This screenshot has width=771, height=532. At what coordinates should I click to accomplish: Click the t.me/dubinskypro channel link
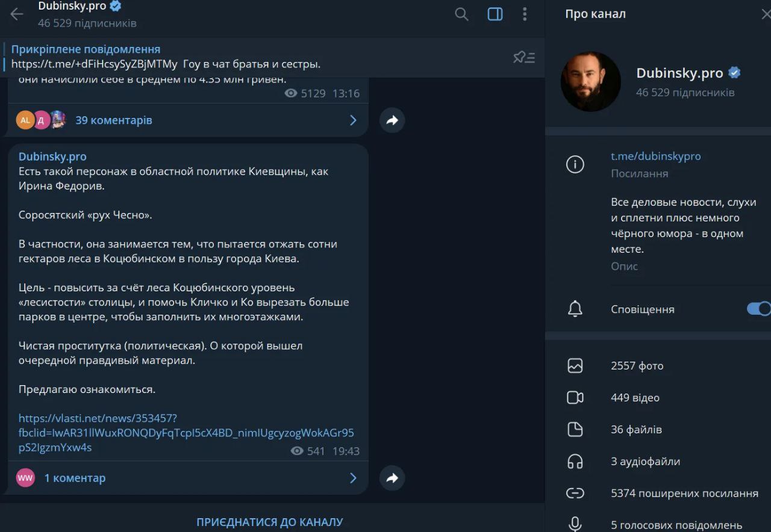click(655, 156)
